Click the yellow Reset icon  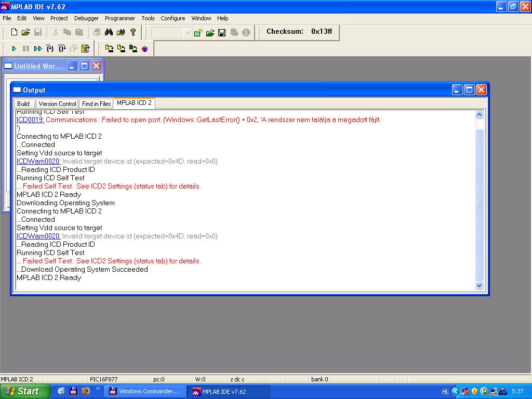86,49
